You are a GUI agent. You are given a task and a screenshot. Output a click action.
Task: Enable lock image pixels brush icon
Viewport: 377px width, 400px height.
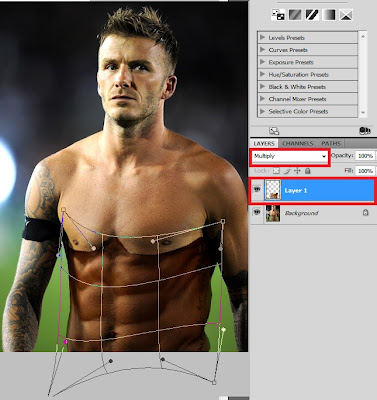click(287, 171)
